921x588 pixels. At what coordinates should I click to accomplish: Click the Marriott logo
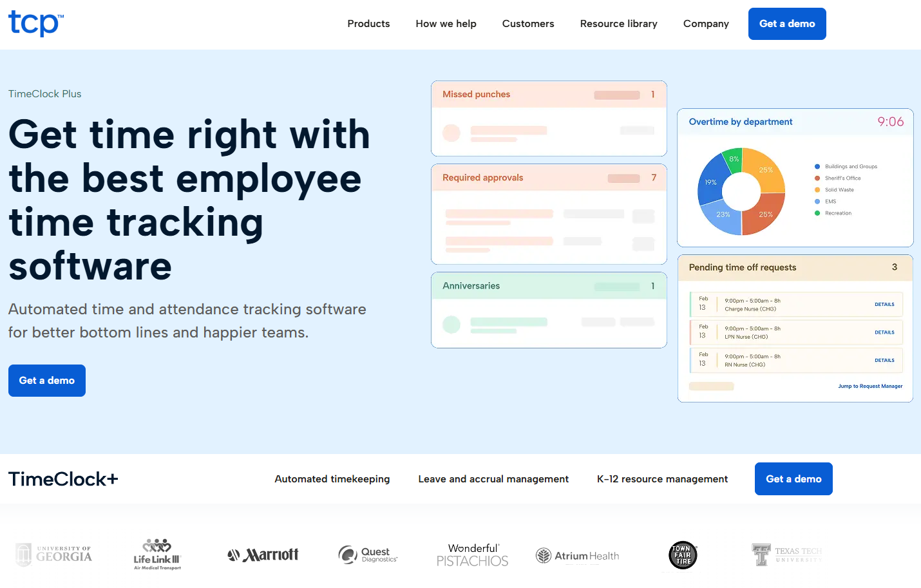pos(263,555)
